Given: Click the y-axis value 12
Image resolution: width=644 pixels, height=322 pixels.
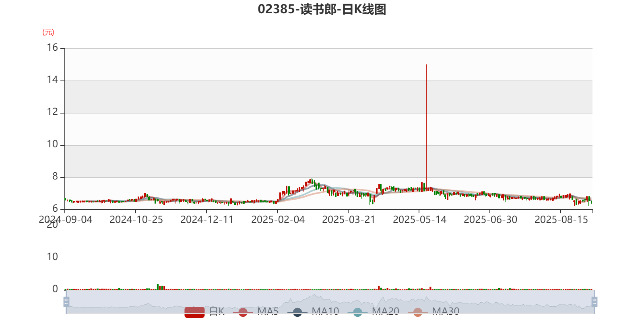Looking at the screenshot, I should pos(52,112).
